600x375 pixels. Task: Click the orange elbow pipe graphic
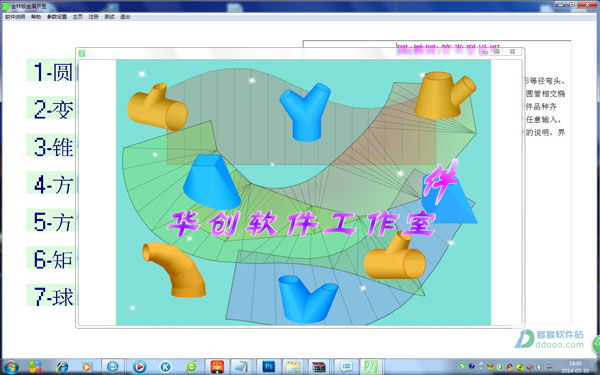[x=174, y=269]
